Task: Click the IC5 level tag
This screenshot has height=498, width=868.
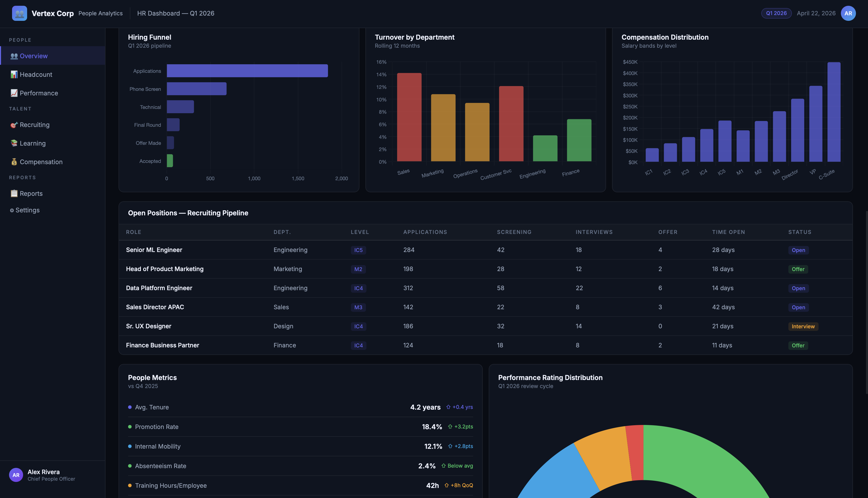Action: [x=358, y=250]
